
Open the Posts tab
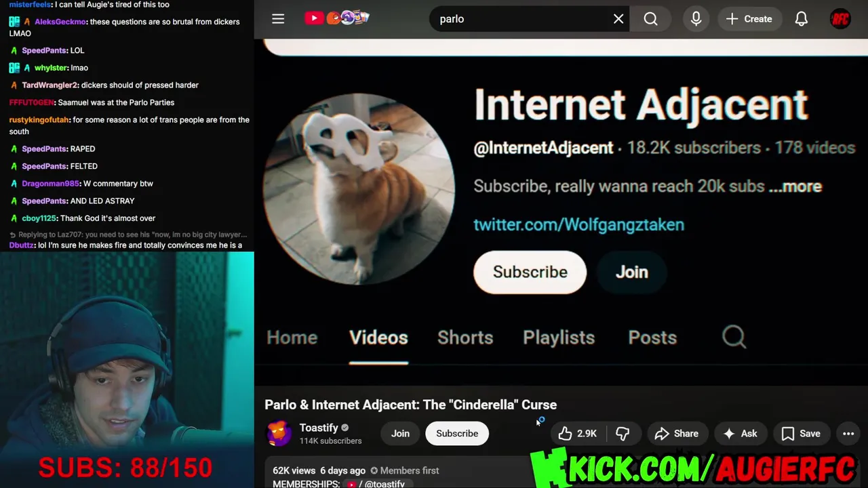(x=652, y=338)
